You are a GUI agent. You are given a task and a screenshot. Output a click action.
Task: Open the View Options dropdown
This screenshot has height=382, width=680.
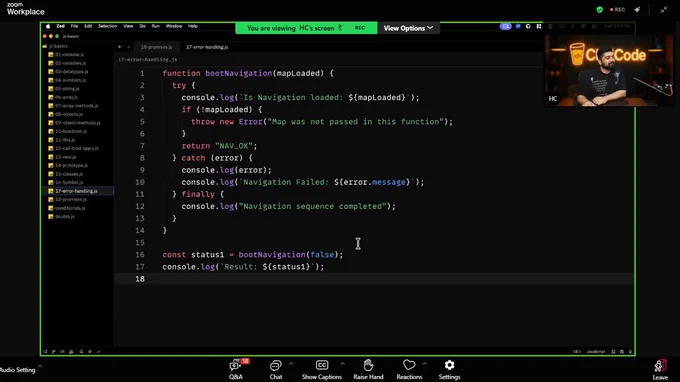click(408, 28)
